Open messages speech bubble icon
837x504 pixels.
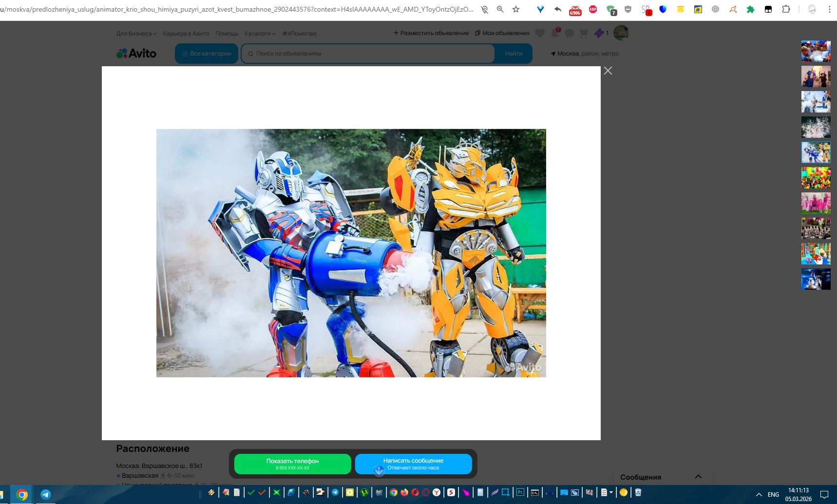(x=569, y=33)
